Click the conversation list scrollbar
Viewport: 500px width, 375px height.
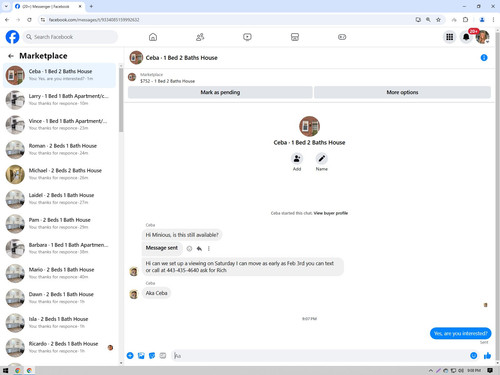pyautogui.click(x=121, y=100)
